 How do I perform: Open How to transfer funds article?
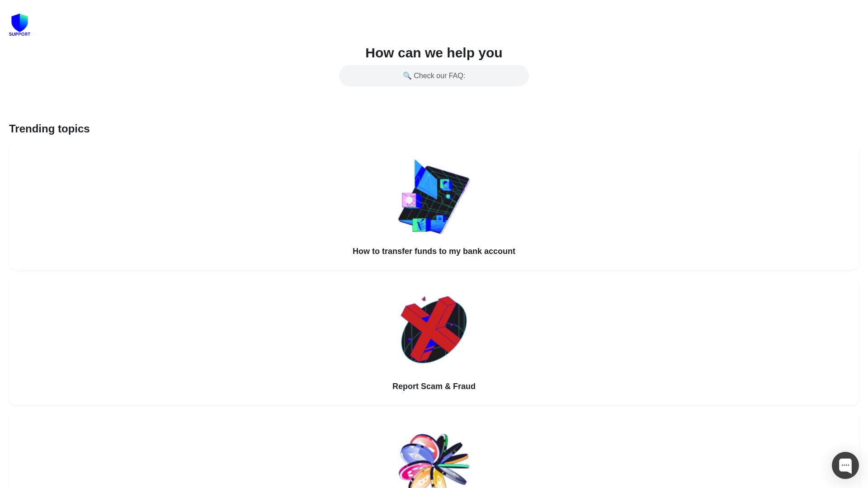(x=434, y=251)
